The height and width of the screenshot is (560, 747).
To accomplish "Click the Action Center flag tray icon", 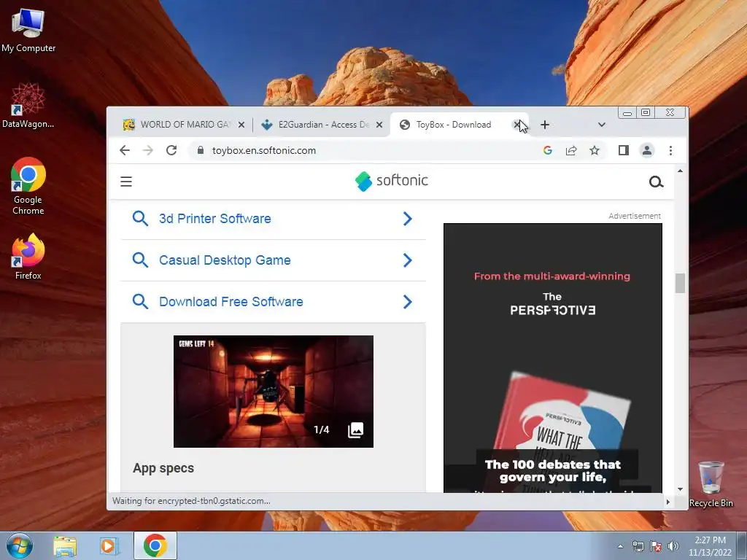I will [x=656, y=546].
